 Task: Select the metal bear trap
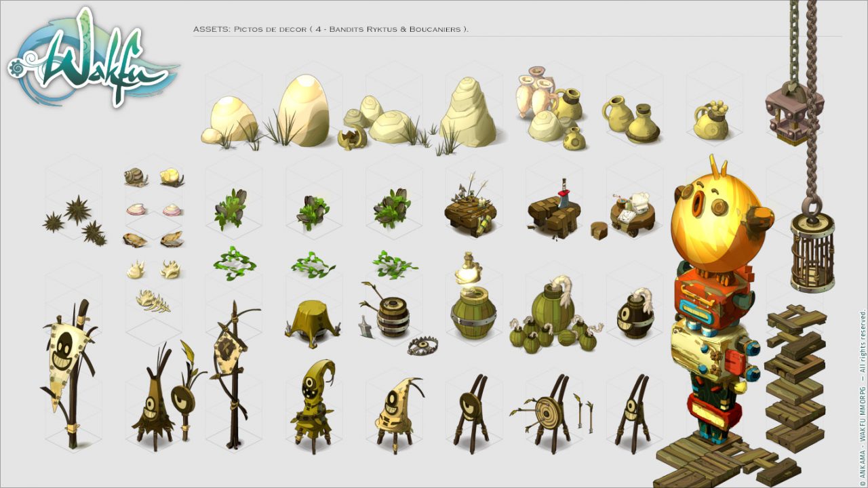tap(422, 346)
